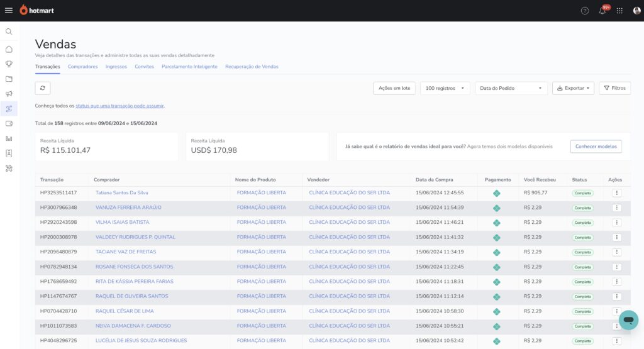
Task: Open the chat support bubble
Action: (x=628, y=320)
